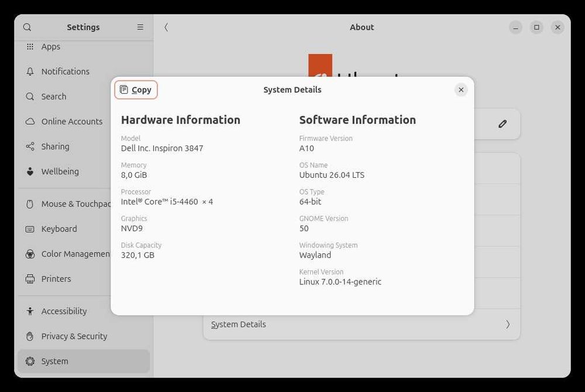Click the Accessibility person icon
The height and width of the screenshot is (392, 585).
tap(30, 311)
